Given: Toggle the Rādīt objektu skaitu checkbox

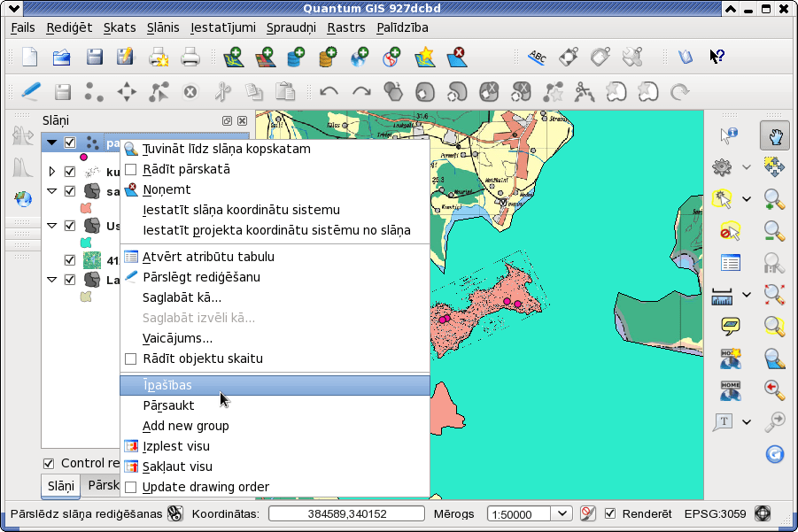Looking at the screenshot, I should coord(131,359).
